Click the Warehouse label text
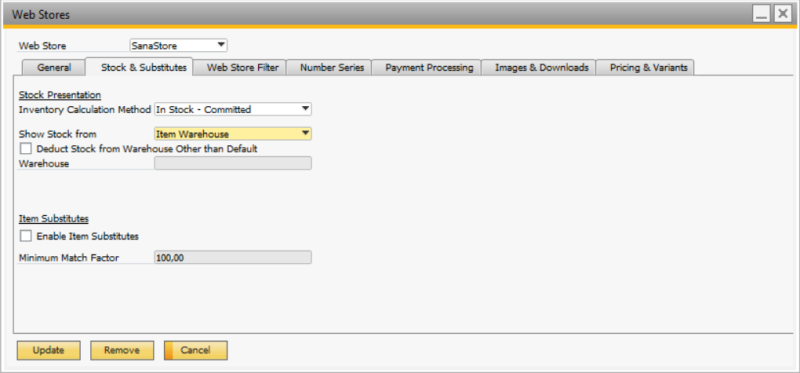This screenshot has height=373, width=800. coord(44,164)
